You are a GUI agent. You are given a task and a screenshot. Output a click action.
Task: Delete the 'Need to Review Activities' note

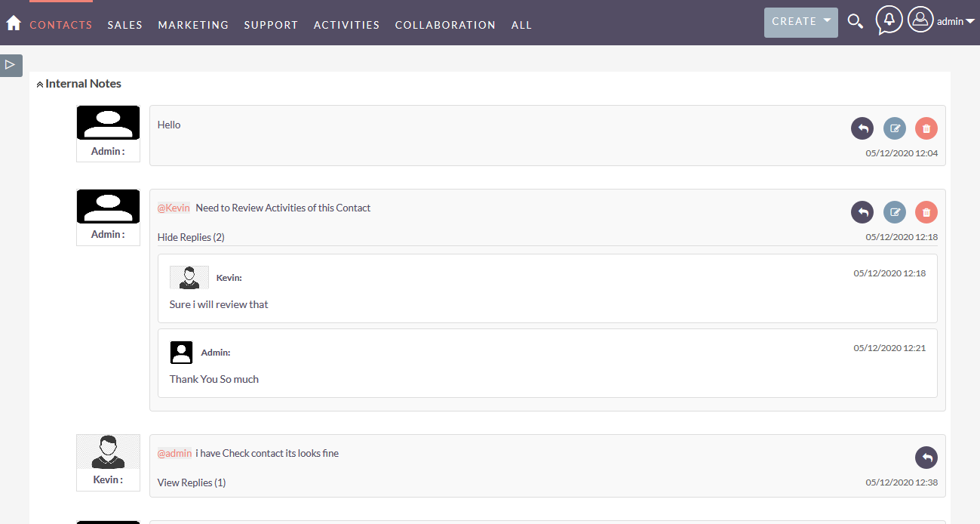coord(926,212)
